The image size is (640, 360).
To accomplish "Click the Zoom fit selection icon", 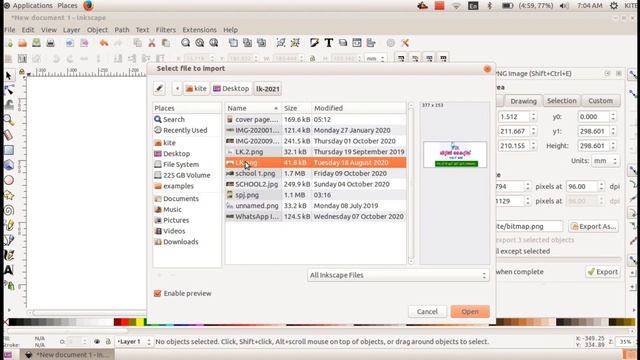I will (185, 43).
